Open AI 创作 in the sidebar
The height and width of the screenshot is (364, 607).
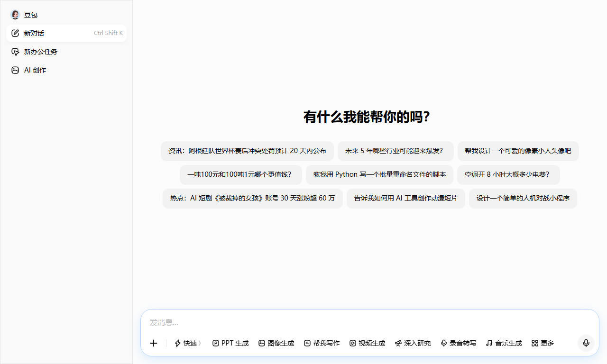(x=66, y=70)
